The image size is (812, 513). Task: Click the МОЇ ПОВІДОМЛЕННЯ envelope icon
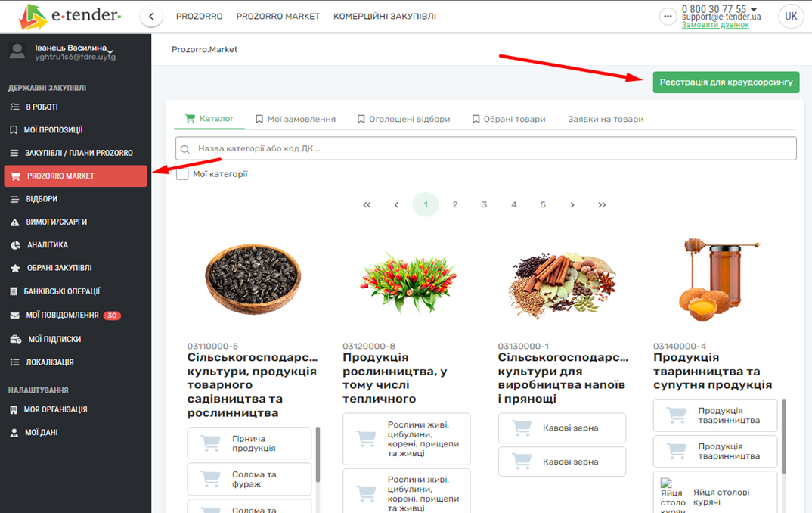pos(15,316)
